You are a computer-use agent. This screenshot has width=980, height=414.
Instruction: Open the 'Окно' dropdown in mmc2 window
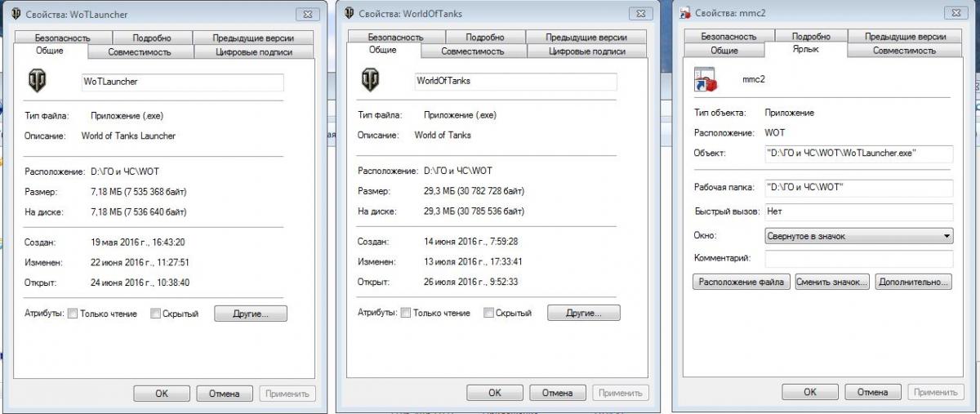859,236
